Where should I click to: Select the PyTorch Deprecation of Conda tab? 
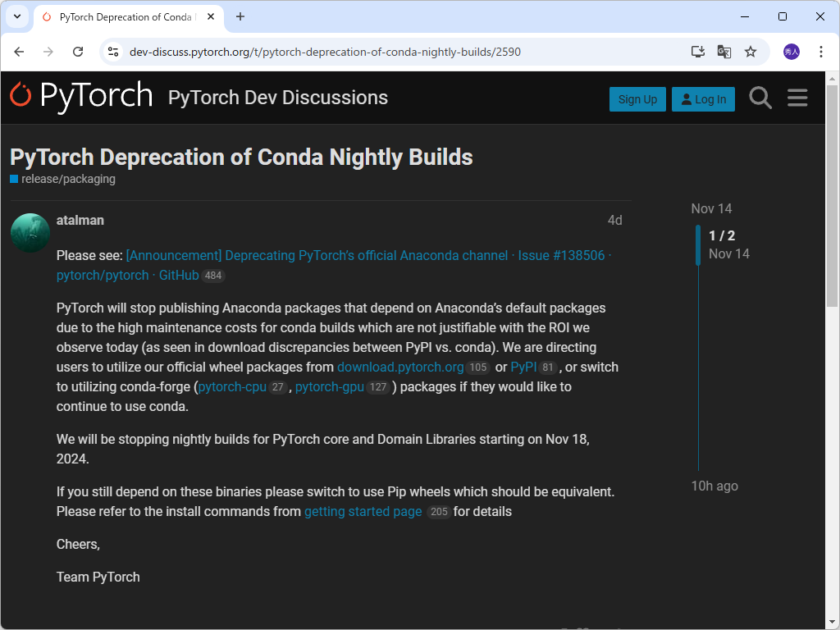click(129, 17)
